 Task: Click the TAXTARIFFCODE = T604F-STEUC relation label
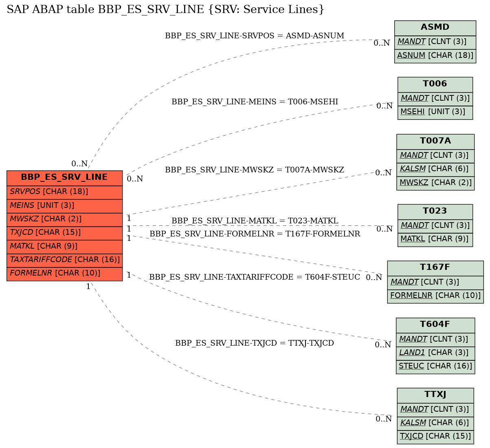tap(255, 277)
